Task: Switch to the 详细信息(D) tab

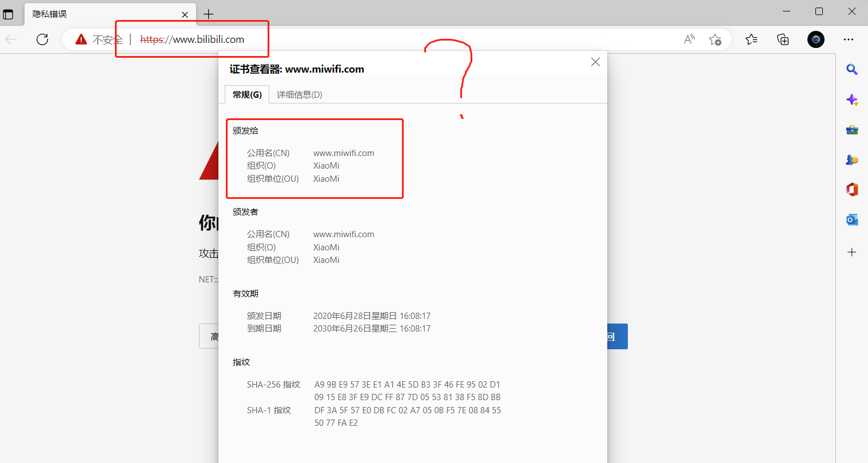Action: coord(300,95)
